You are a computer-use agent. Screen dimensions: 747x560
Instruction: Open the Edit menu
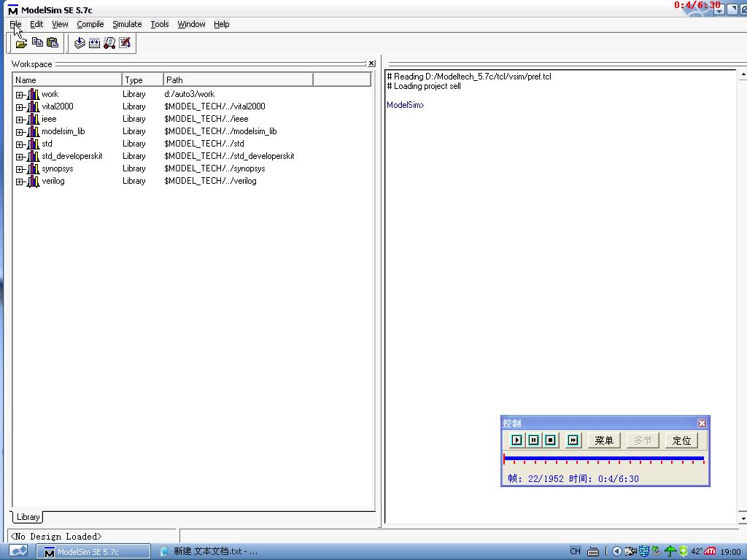[36, 24]
